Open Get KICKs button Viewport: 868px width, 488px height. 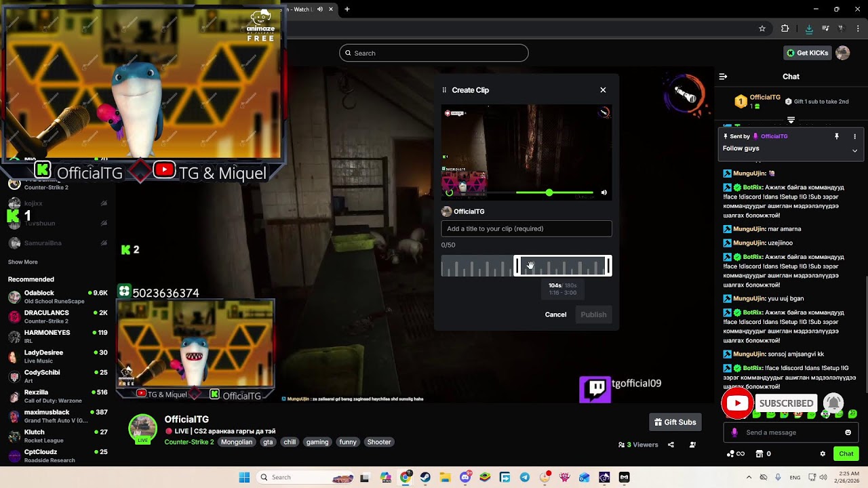click(807, 53)
